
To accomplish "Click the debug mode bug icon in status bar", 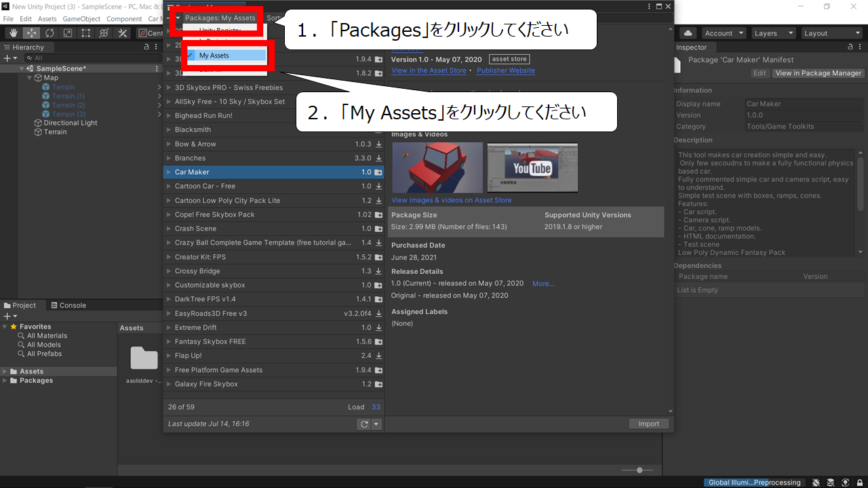I will coord(817,483).
